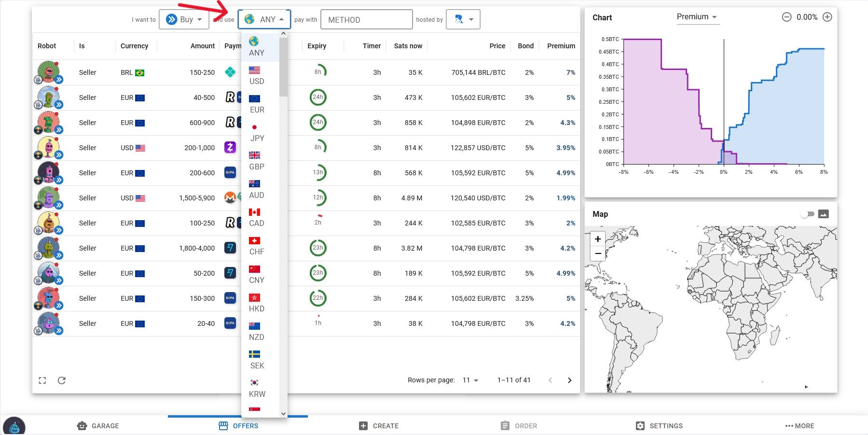
Task: Click the Revolut payment icon
Action: [x=230, y=98]
